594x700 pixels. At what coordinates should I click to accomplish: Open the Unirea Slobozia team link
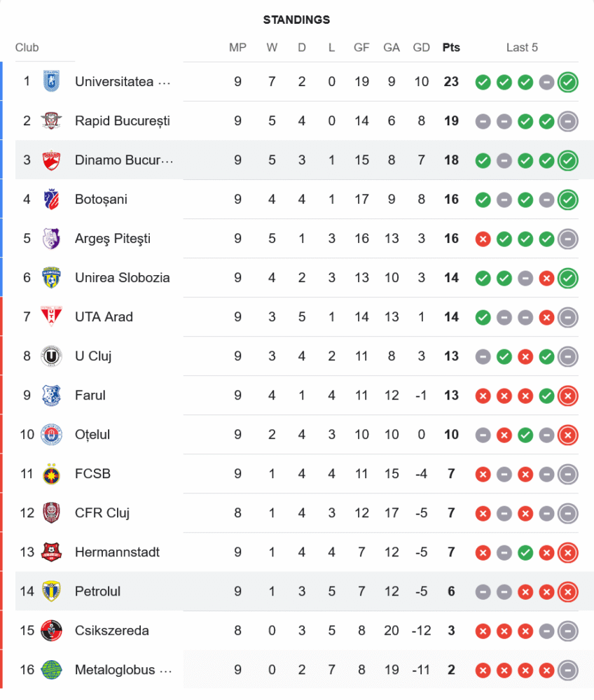[122, 278]
